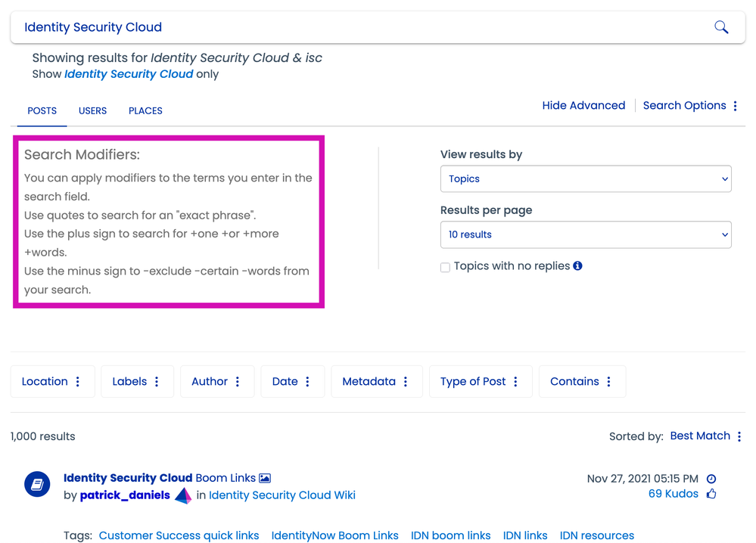
Task: Click the blue article icon beside first result
Action: pyautogui.click(x=37, y=484)
